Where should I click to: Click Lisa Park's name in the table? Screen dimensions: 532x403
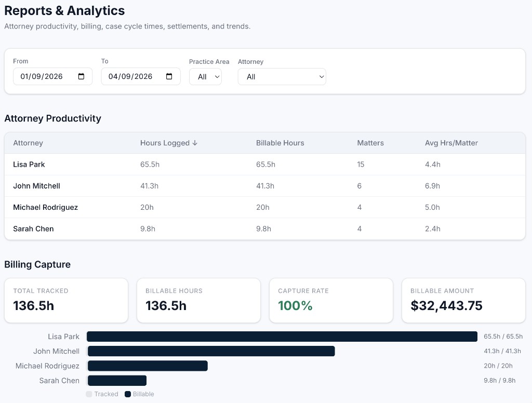pyautogui.click(x=29, y=164)
